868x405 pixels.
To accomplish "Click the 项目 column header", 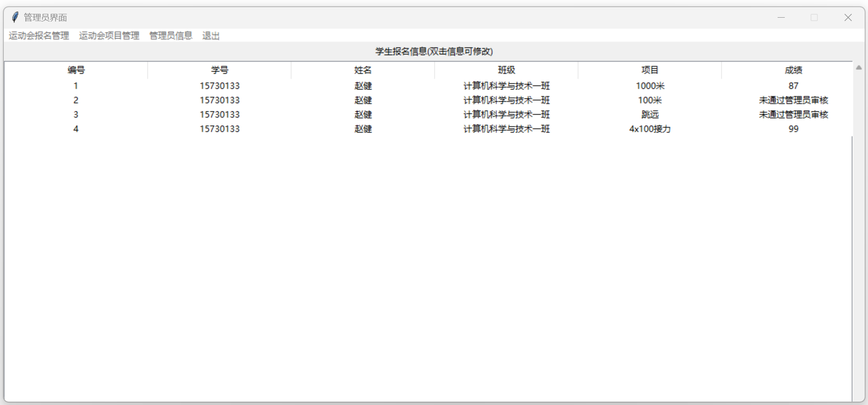I will (x=650, y=70).
